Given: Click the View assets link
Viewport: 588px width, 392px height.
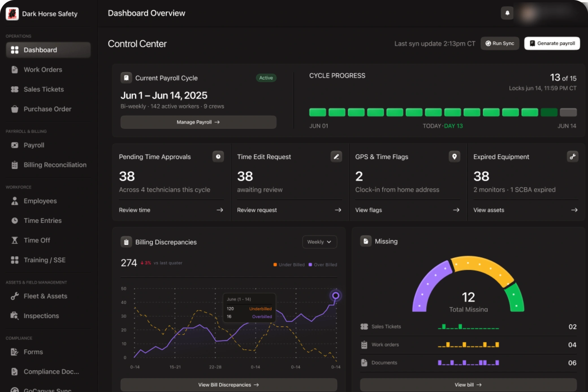Looking at the screenshot, I should (526, 210).
